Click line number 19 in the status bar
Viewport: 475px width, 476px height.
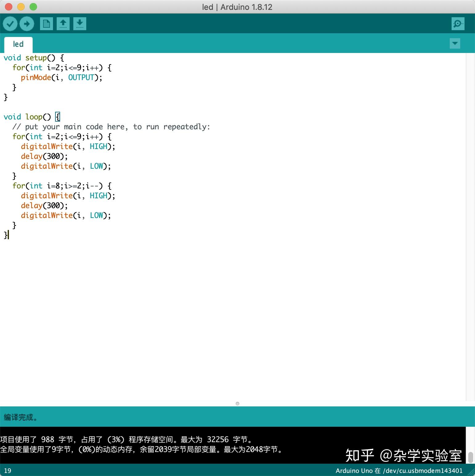click(x=7, y=470)
